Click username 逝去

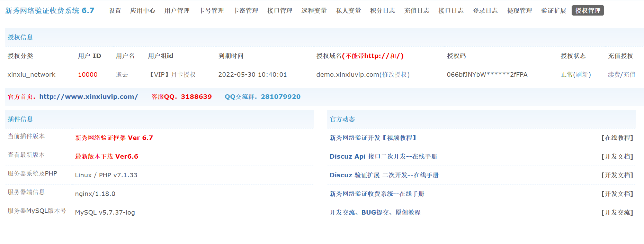tap(122, 75)
